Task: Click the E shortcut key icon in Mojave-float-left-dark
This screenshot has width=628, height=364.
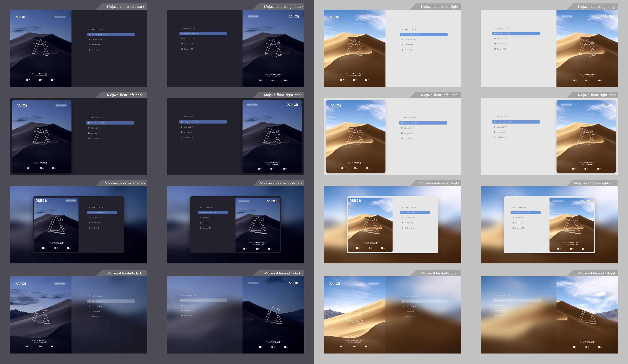Action: coord(41,168)
